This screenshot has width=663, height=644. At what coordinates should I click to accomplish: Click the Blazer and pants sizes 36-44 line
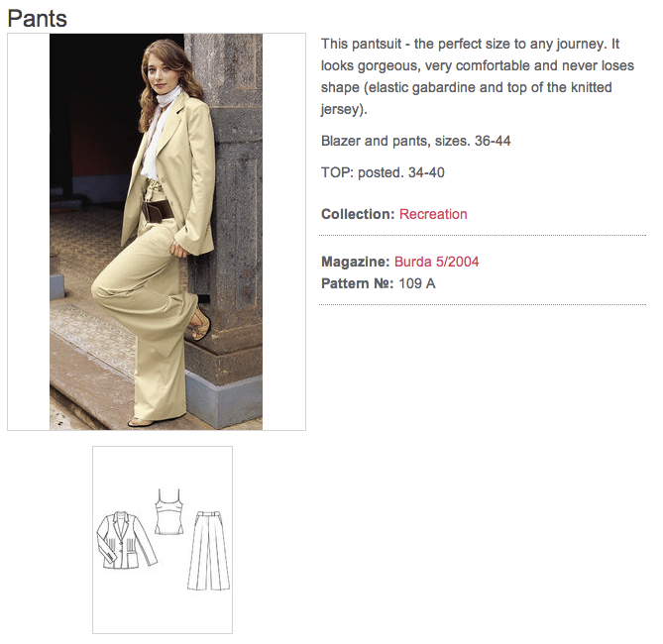point(415,141)
